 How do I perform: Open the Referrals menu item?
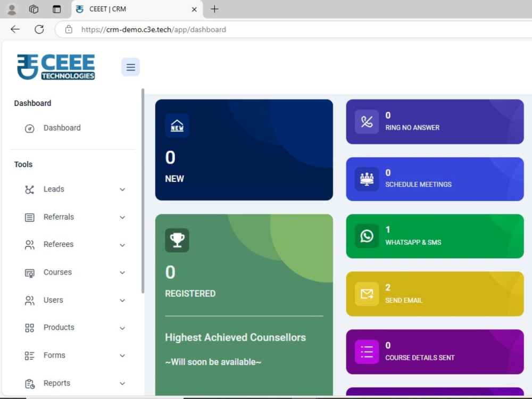[x=73, y=217]
